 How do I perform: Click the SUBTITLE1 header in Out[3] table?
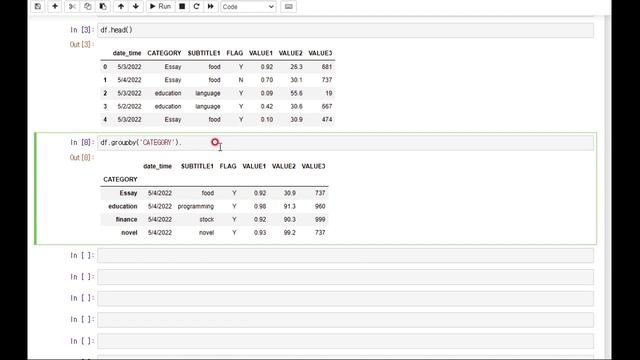[x=204, y=53]
